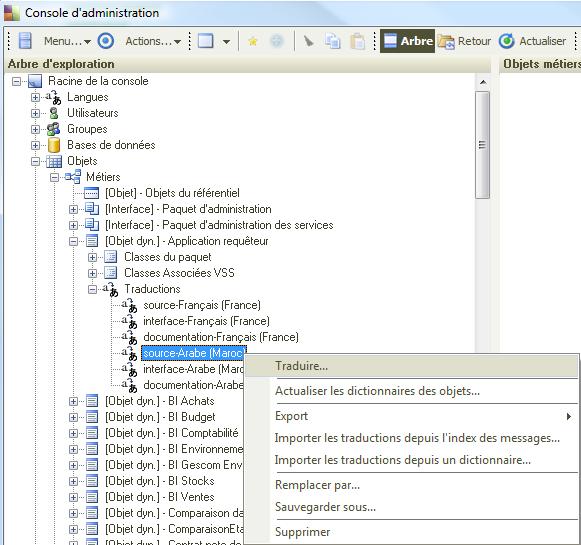The height and width of the screenshot is (545, 581).
Task: Collapse the Traductions tree node
Action: [x=92, y=289]
